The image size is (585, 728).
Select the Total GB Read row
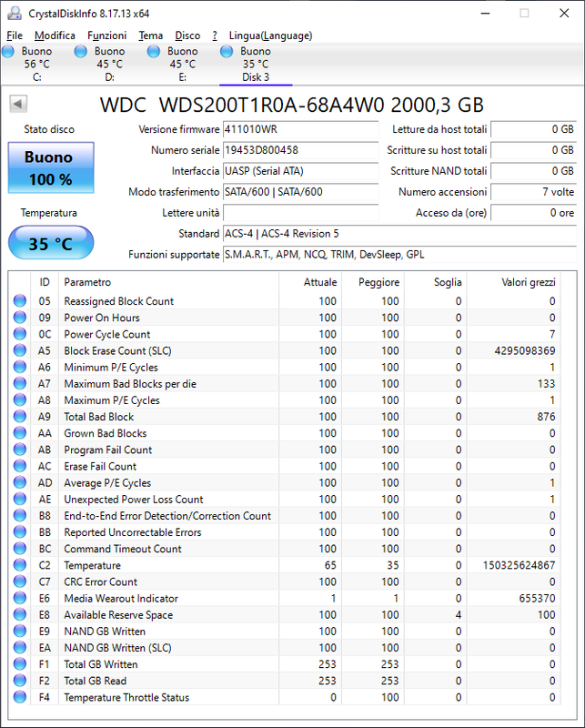[x=284, y=681]
